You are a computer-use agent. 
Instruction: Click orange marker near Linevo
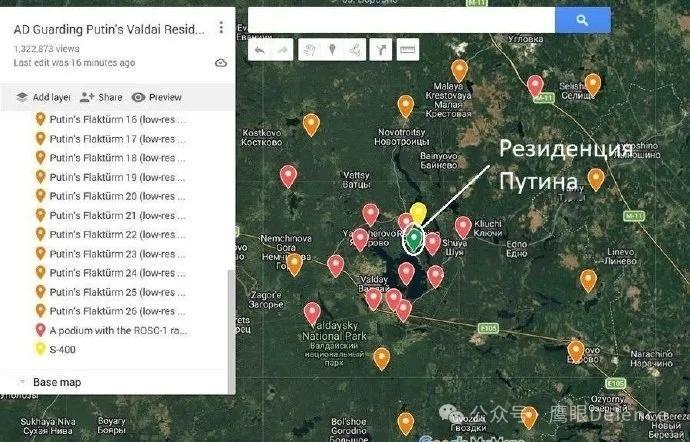(x=588, y=280)
